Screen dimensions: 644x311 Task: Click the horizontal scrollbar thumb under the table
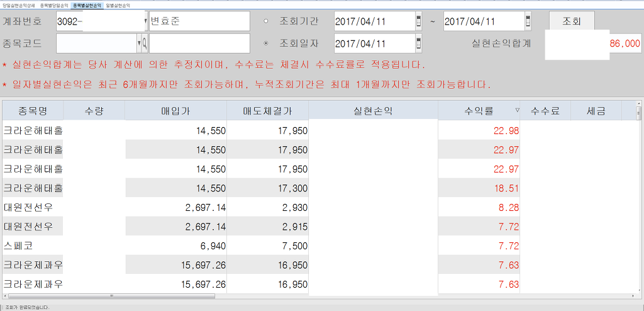(x=111, y=296)
